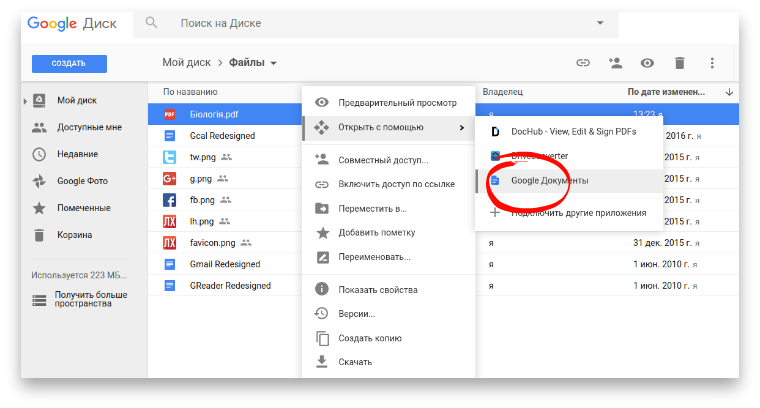The image size is (760, 408).
Task: Expand search options dropdown arrow
Action: 600,22
